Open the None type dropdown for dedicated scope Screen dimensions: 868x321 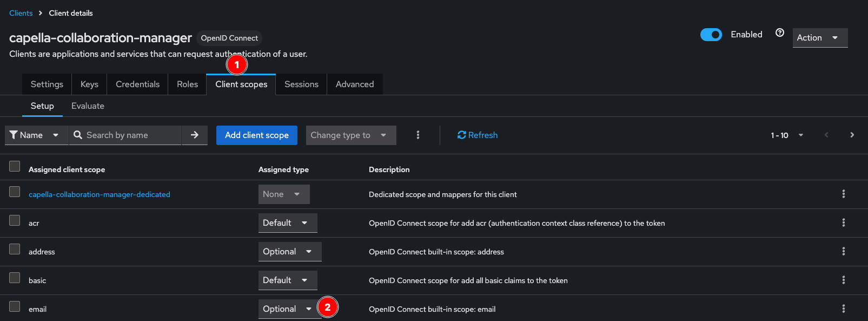pos(284,194)
